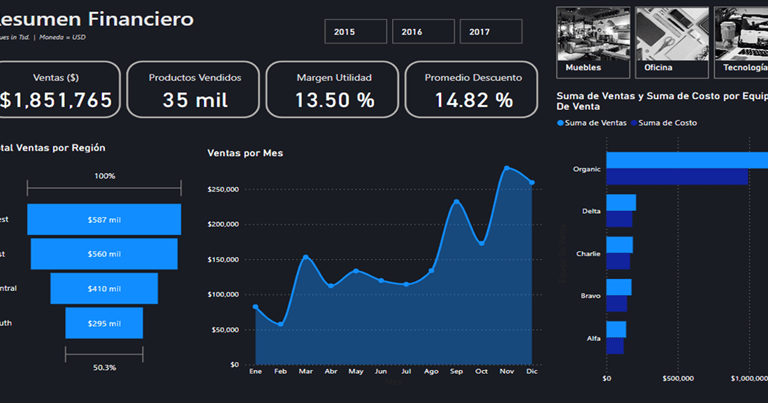This screenshot has height=403, width=768.
Task: Click the Abr data point on line chart
Action: tap(331, 286)
